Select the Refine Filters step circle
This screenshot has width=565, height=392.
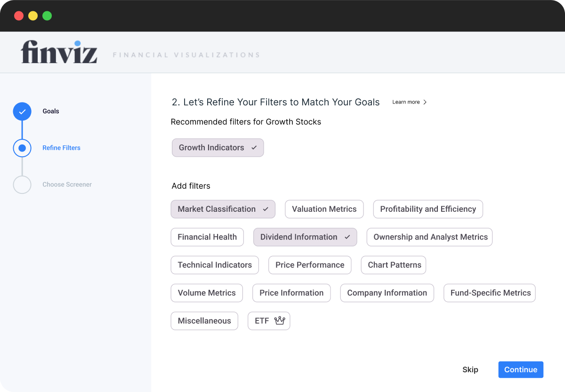22,148
